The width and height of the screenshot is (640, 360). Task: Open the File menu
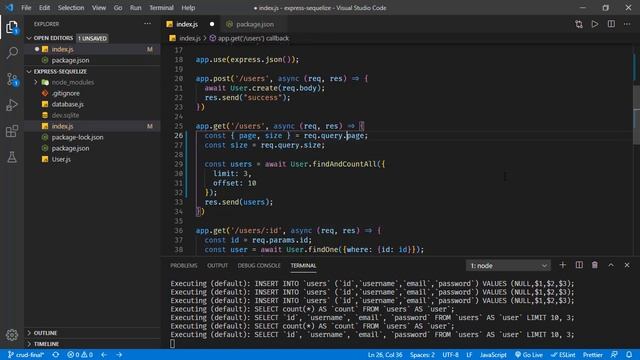point(26,8)
